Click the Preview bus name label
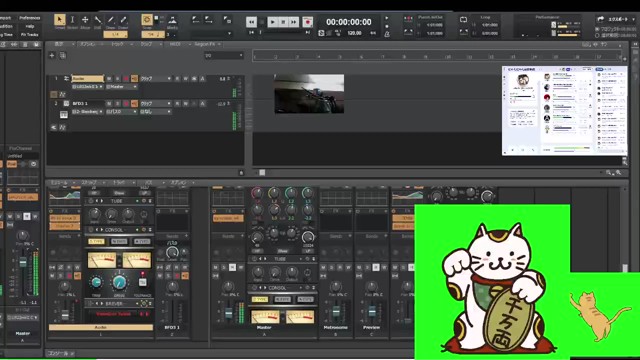Image resolution: width=640 pixels, height=360 pixels. pyautogui.click(x=371, y=327)
